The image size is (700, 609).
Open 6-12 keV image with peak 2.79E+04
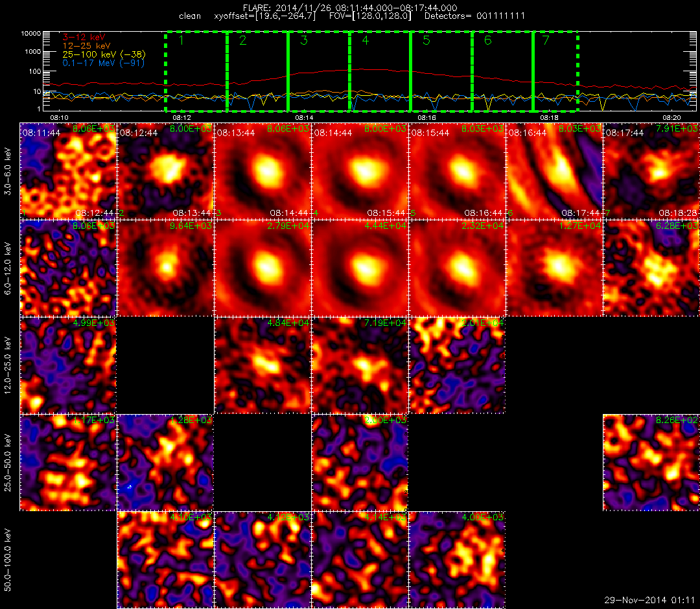pos(262,268)
